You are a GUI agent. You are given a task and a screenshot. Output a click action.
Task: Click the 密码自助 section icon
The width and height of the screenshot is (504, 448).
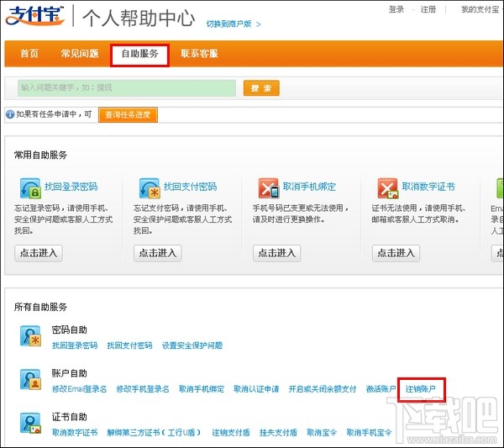[x=31, y=337]
